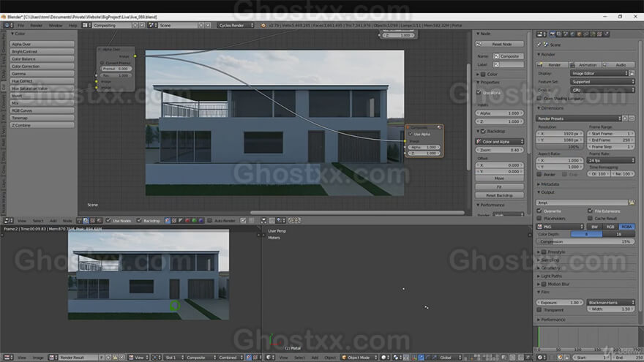Add a Bright/Contrast node from the panel
This screenshot has width=644, height=362.
[x=42, y=51]
